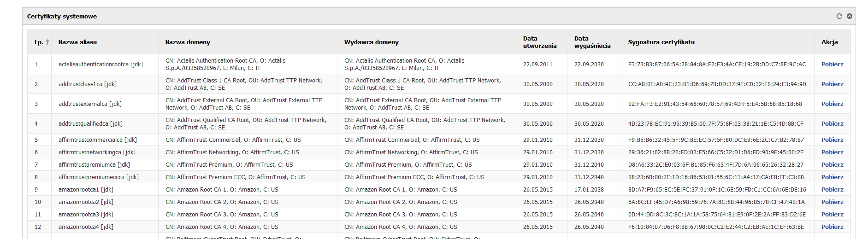Image resolution: width=868 pixels, height=239 pixels.
Task: Click Pobierz for affirmtrustpremiumca
Action: tap(832, 164)
